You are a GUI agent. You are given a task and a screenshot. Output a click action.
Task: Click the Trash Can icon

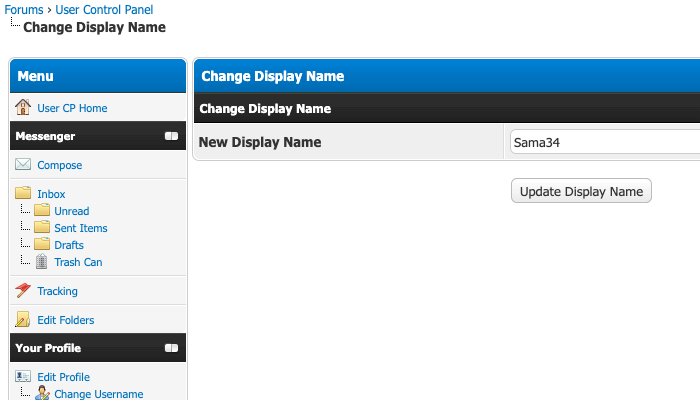(42, 262)
